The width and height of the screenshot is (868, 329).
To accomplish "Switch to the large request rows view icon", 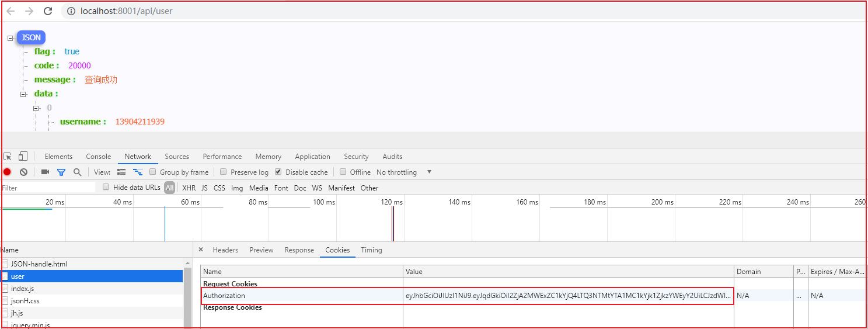I will (121, 172).
